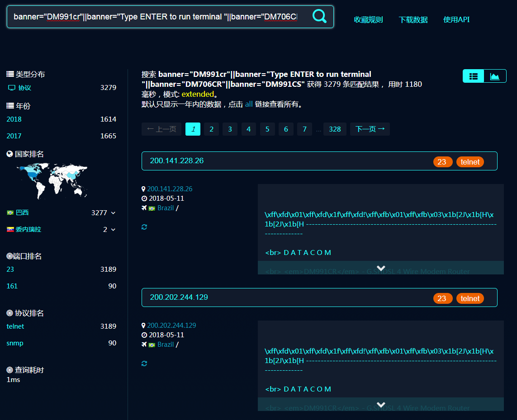Click IP link 200.141.228.26 under pin

point(170,189)
